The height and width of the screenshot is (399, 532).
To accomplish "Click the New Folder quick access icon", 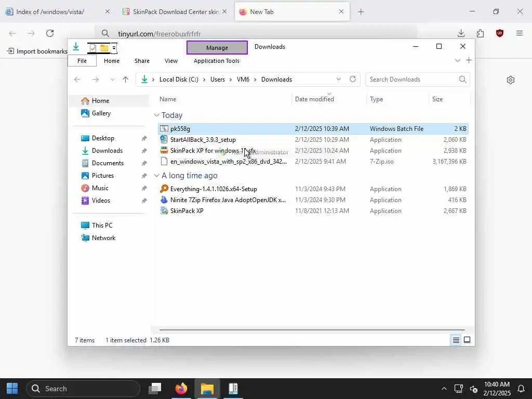I will (x=104, y=48).
